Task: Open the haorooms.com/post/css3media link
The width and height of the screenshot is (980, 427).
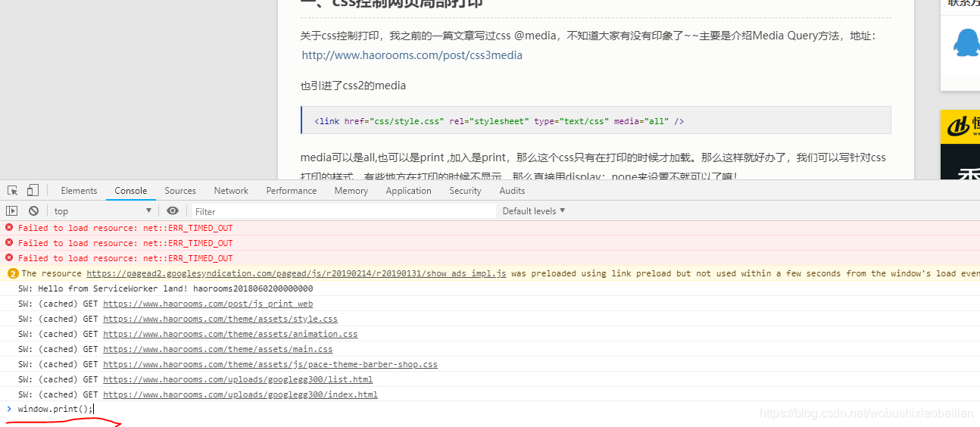Action: pyautogui.click(x=412, y=55)
